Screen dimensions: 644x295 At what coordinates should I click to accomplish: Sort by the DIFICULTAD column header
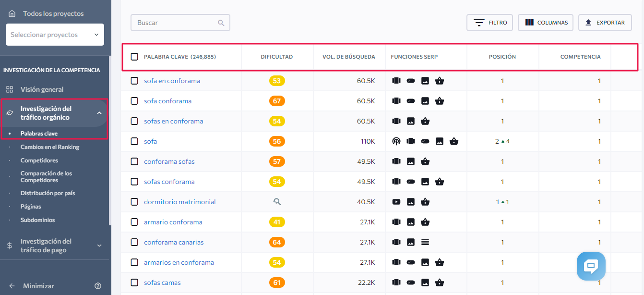[277, 57]
